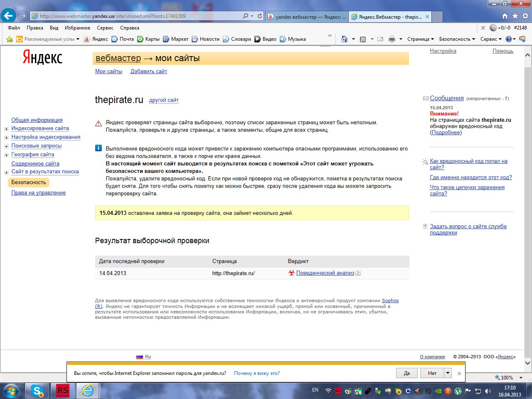Refresh the page via the reload icon
Viewport: 532px width, 399px height.
point(260,16)
